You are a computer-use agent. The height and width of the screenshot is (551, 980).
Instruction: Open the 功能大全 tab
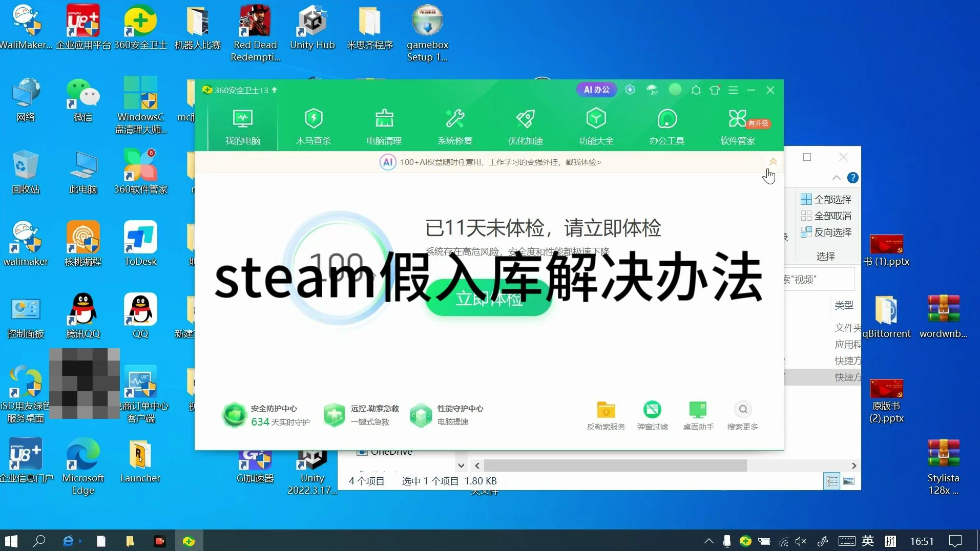(596, 127)
